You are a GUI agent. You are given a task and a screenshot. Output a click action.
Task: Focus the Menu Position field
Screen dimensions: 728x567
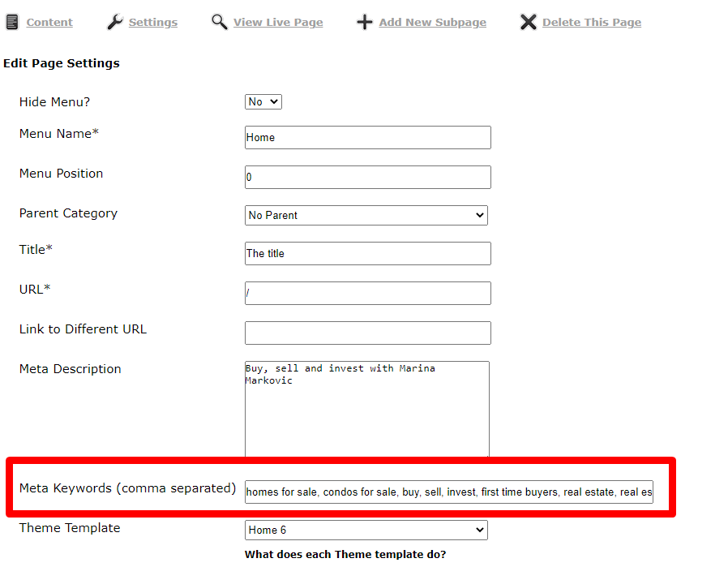tap(368, 177)
